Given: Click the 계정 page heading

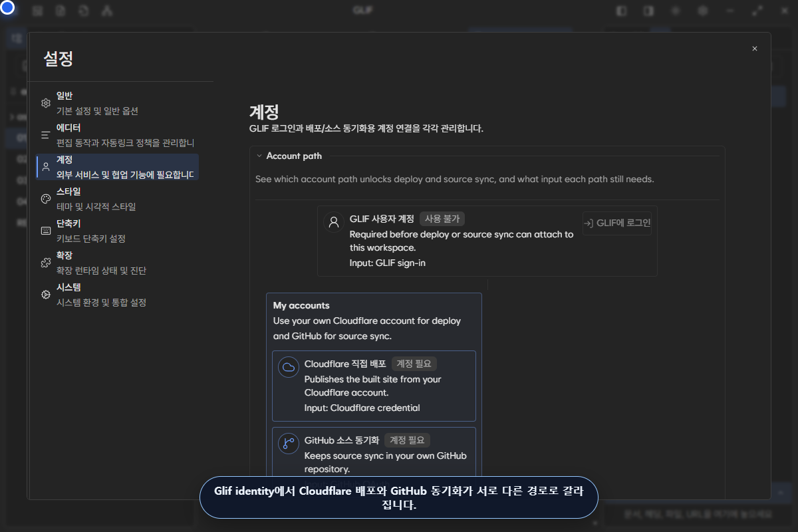Looking at the screenshot, I should (x=264, y=111).
